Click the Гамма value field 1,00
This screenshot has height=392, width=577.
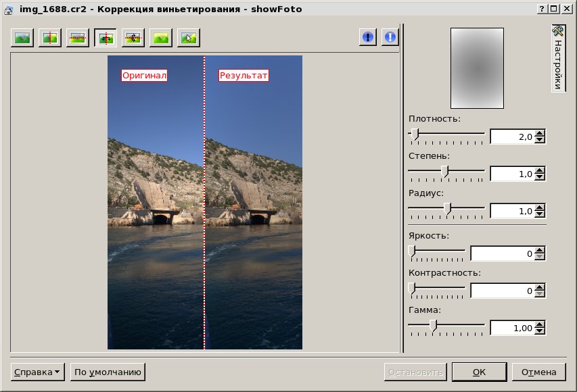pyautogui.click(x=512, y=328)
